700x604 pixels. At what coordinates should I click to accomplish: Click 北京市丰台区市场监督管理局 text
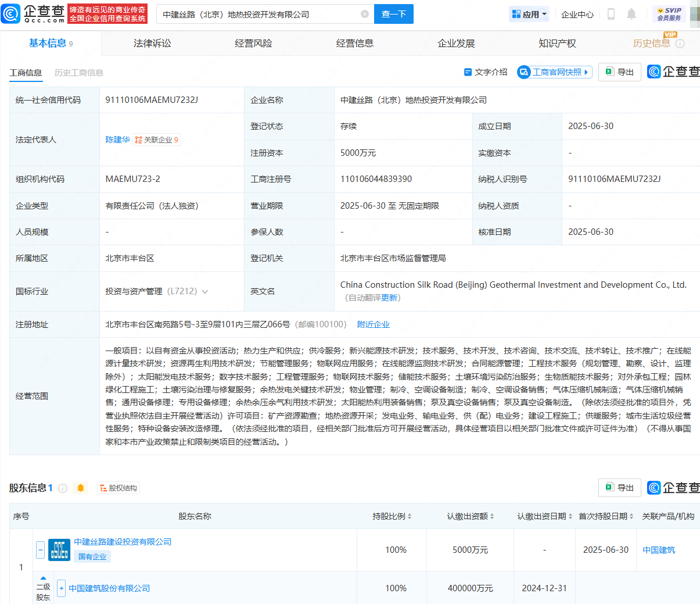tap(393, 258)
